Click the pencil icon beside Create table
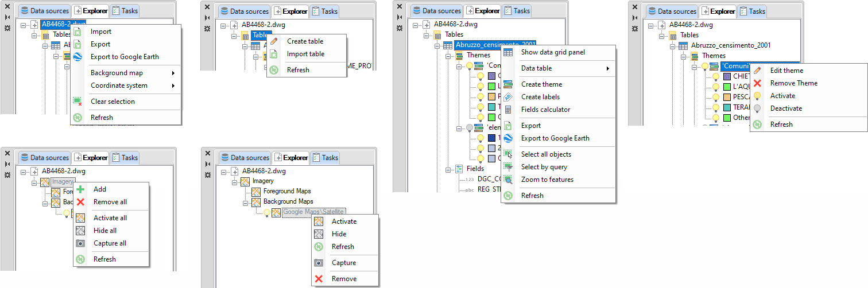 point(274,41)
